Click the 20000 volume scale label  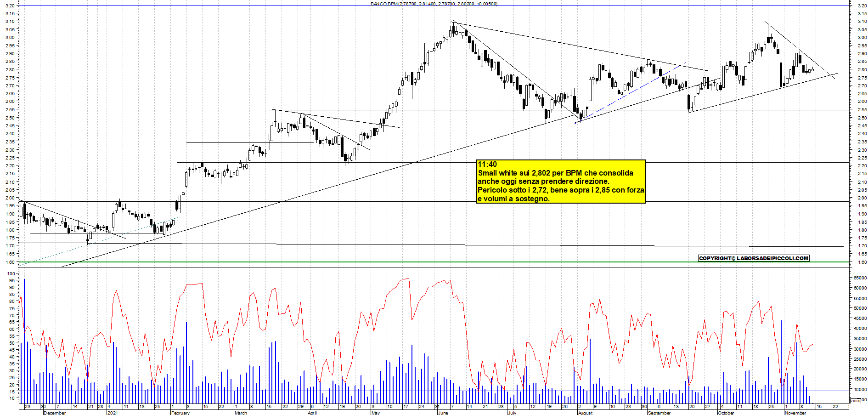pyautogui.click(x=860, y=369)
